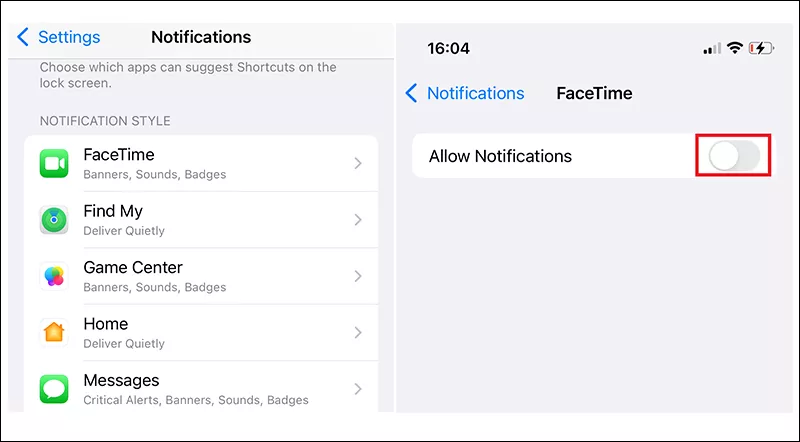Open Game Center notification settings
The height and width of the screenshot is (442, 800).
[200, 276]
